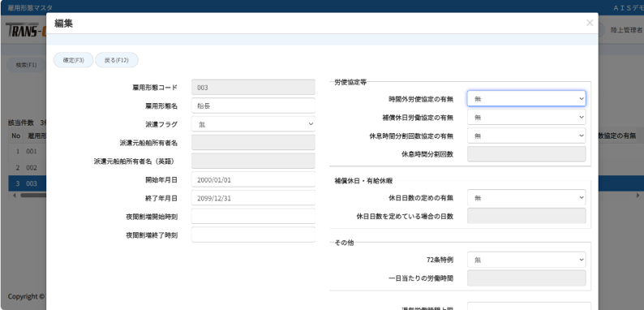
Task: Select row 002 in the background table
Action: pos(27,168)
